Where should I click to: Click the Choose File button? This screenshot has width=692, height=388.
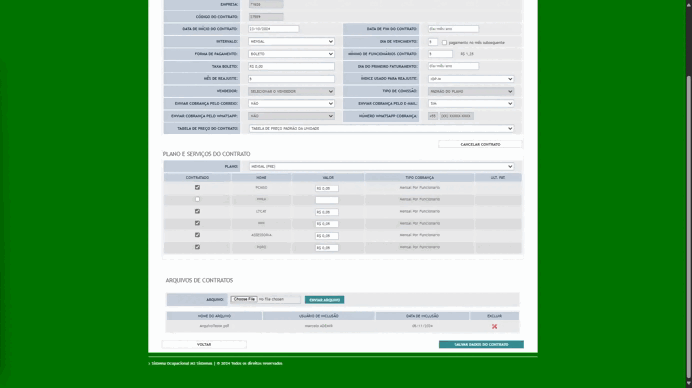coord(244,299)
